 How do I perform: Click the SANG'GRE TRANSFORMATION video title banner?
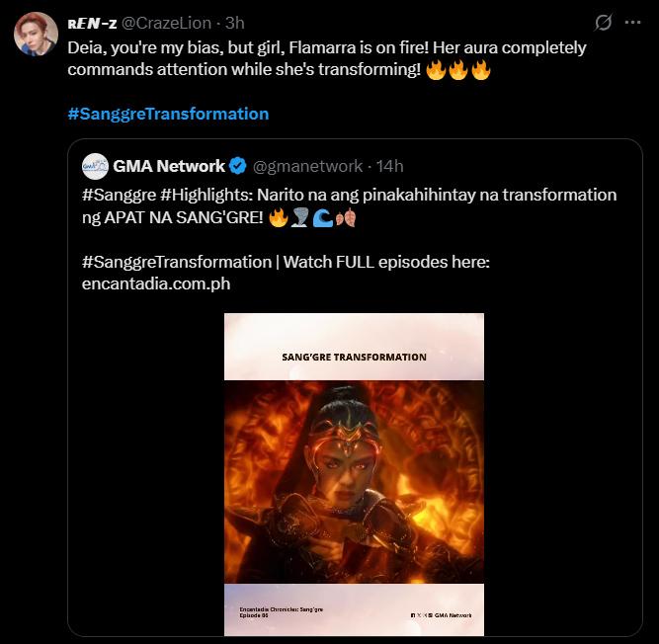coord(354,357)
